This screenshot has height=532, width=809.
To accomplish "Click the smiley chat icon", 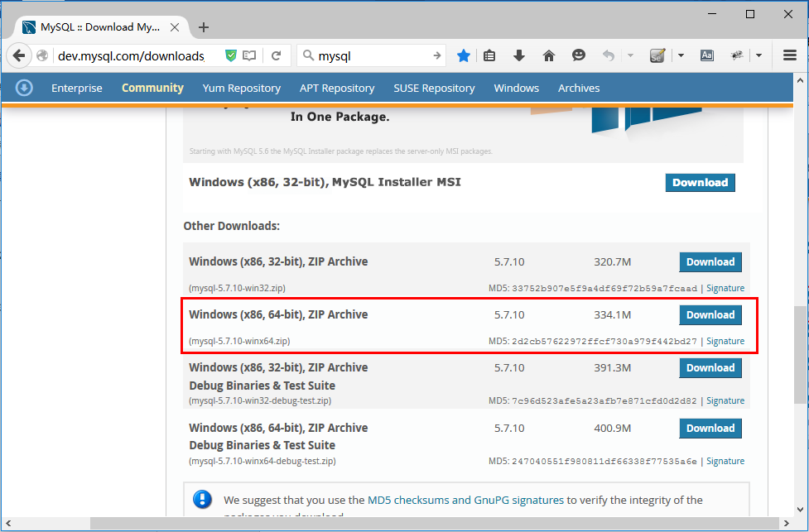I will tap(578, 55).
